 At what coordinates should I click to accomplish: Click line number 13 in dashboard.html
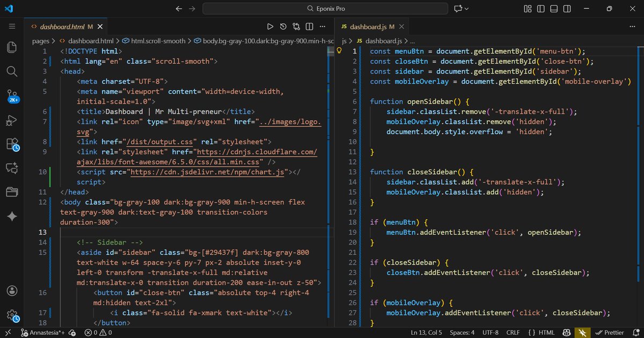(42, 232)
